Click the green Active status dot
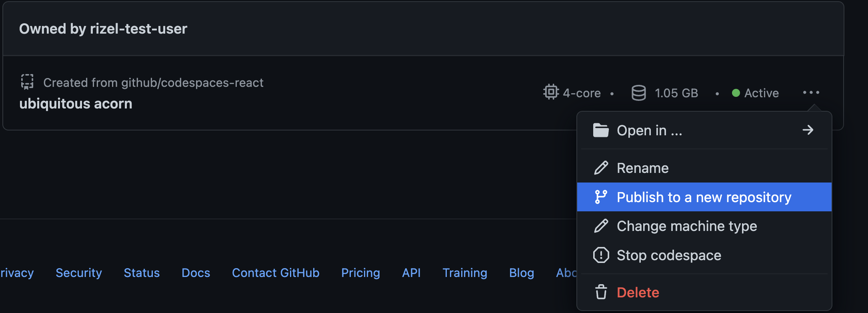Screen dimensions: 868x313 [736, 93]
